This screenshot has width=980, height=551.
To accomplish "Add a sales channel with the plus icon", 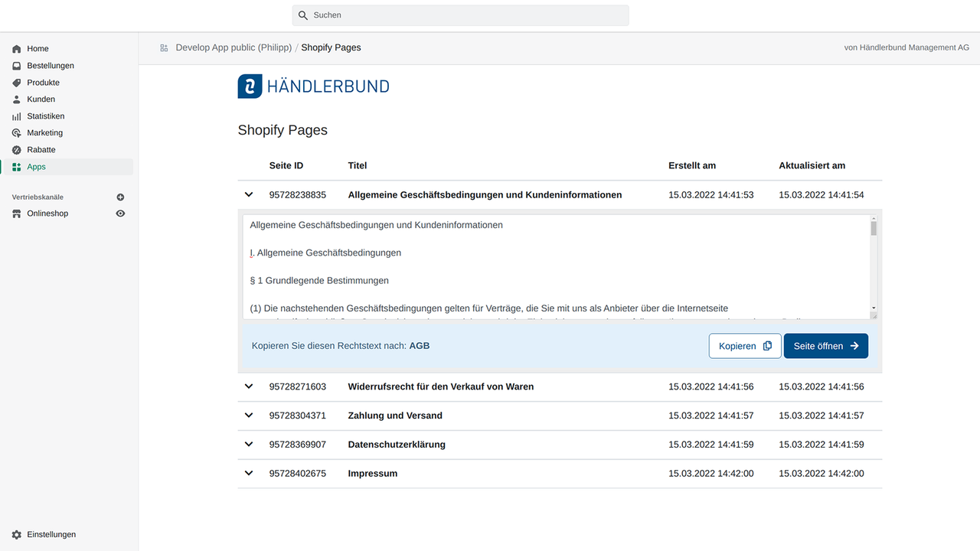I will point(120,197).
